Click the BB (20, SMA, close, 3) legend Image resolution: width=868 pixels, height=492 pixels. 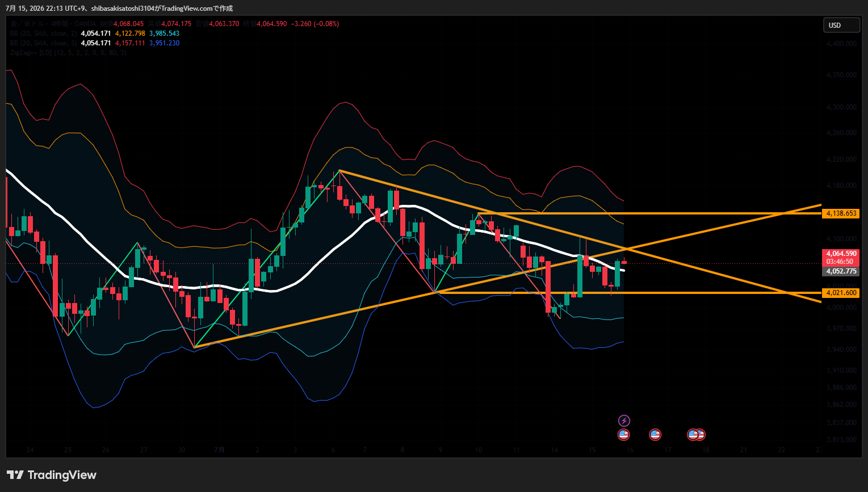pyautogui.click(x=43, y=43)
